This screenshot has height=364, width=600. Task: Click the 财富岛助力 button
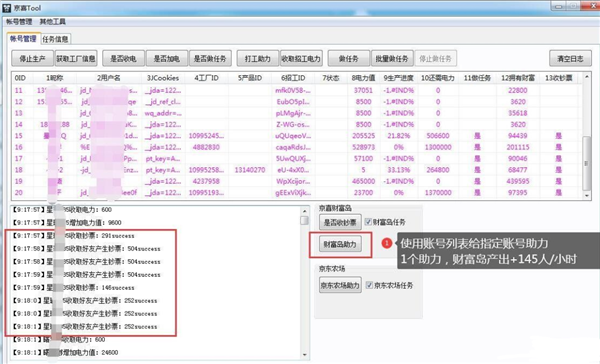[340, 244]
